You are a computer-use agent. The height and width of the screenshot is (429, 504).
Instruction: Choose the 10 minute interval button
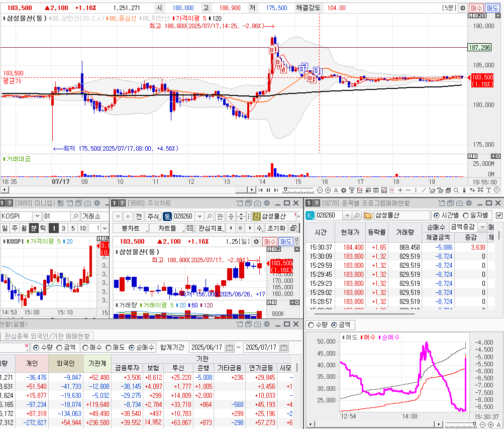pos(82,229)
